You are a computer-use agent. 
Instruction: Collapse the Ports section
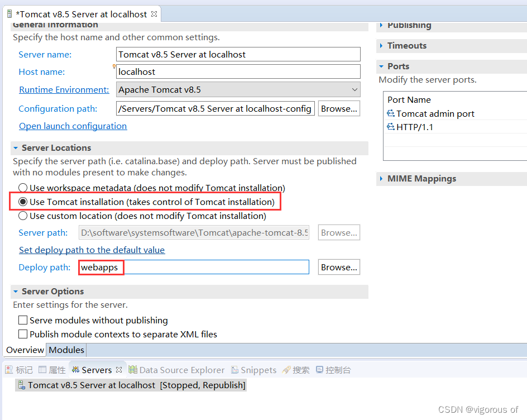[x=381, y=66]
